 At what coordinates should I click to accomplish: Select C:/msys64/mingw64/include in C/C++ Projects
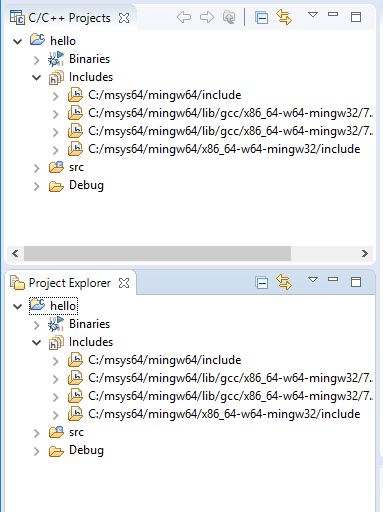165,95
